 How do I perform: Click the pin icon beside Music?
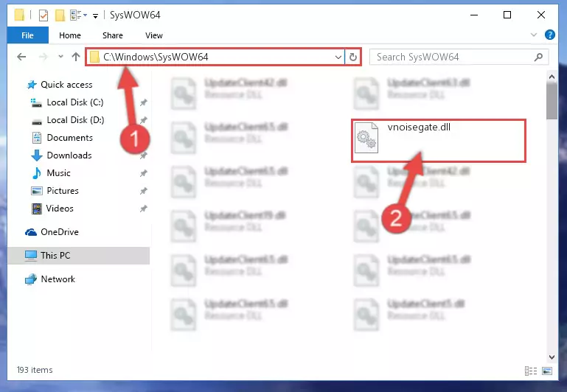click(x=144, y=173)
